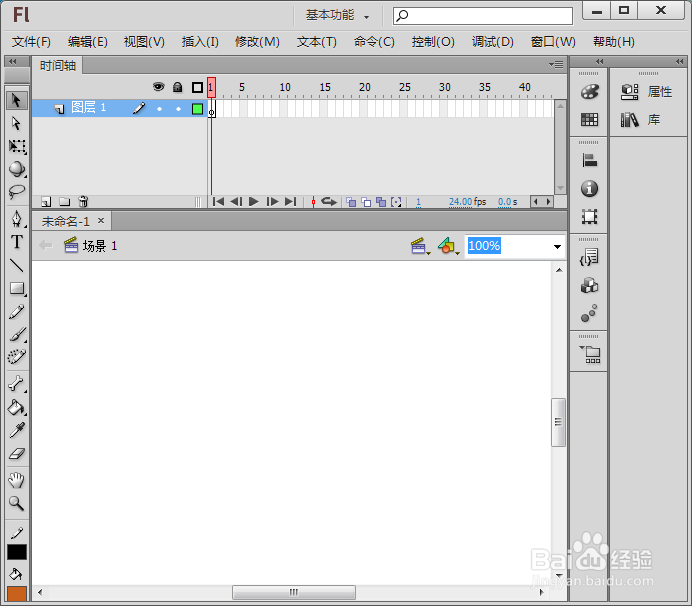Open the 插入(I) menu
This screenshot has height=606, width=692.
click(200, 42)
